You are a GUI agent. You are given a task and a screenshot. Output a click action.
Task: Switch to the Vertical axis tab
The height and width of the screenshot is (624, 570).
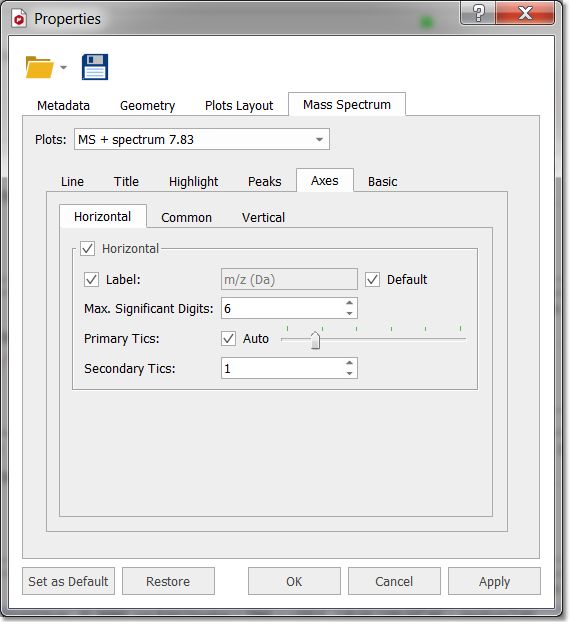tap(263, 217)
